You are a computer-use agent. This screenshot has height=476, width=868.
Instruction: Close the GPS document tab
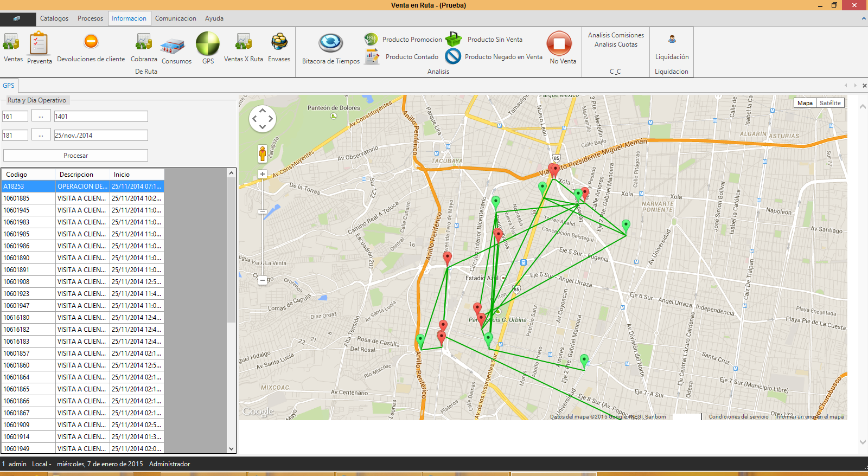(864, 86)
